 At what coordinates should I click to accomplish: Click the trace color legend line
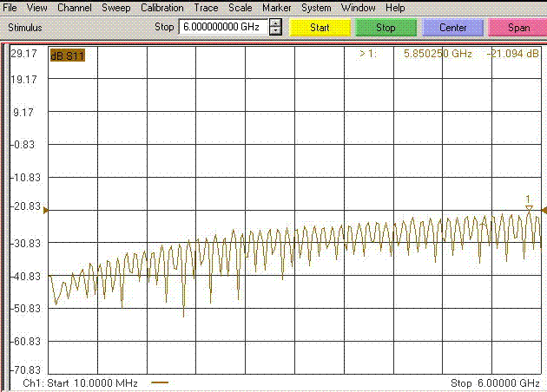(160, 382)
